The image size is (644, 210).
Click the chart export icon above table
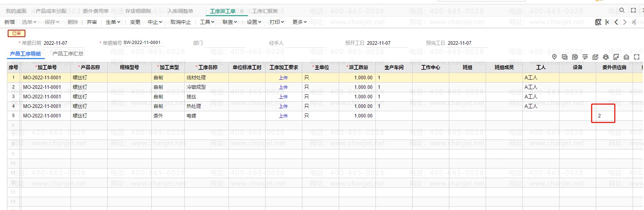[x=616, y=57]
